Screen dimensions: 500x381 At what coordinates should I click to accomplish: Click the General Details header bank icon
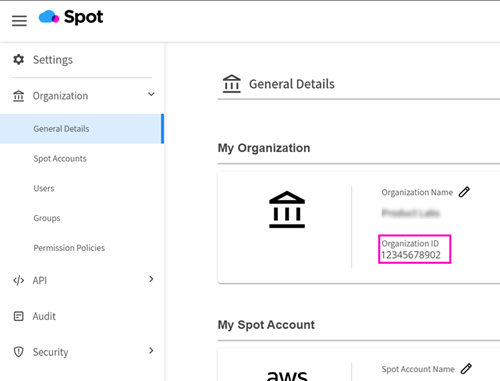(232, 84)
